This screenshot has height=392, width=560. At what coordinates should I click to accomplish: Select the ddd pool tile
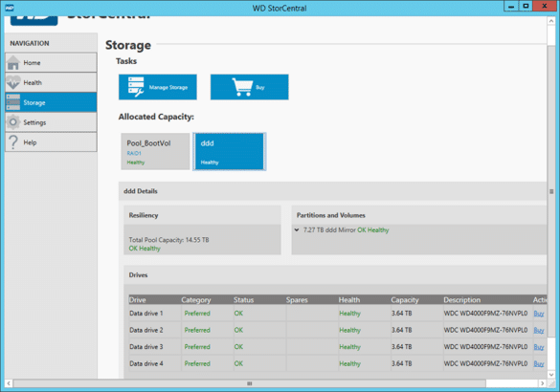(230, 152)
